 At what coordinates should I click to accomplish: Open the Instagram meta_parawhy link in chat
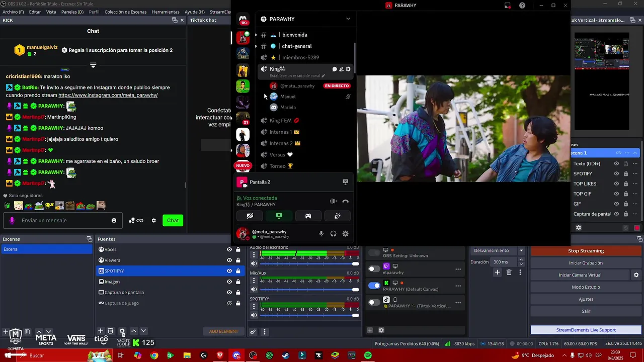click(x=108, y=95)
